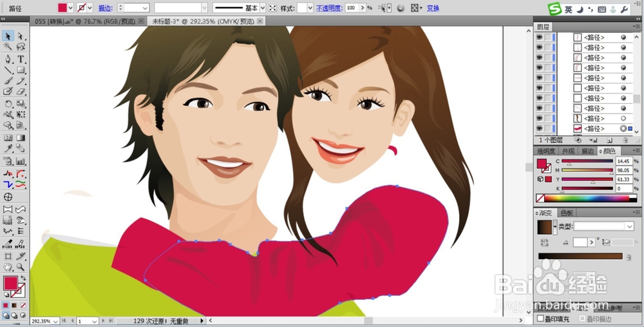Hide the topmost <路径> layer row eye
The height and width of the screenshot is (327, 644).
[539, 37]
